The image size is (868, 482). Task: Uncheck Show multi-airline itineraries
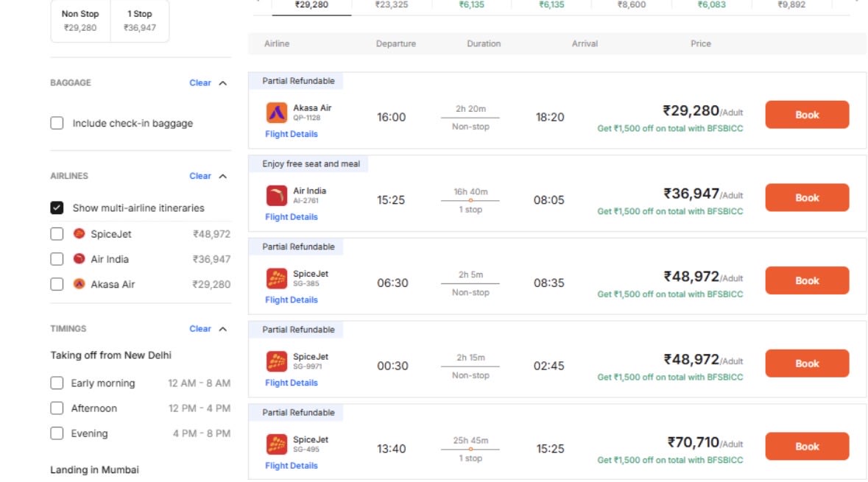click(x=57, y=208)
